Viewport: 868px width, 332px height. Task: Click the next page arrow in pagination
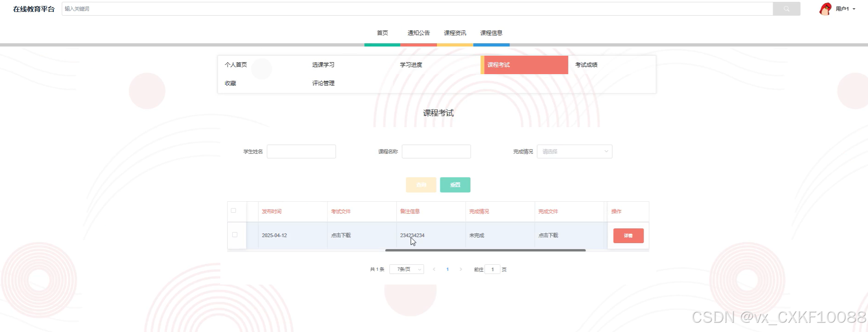click(461, 269)
